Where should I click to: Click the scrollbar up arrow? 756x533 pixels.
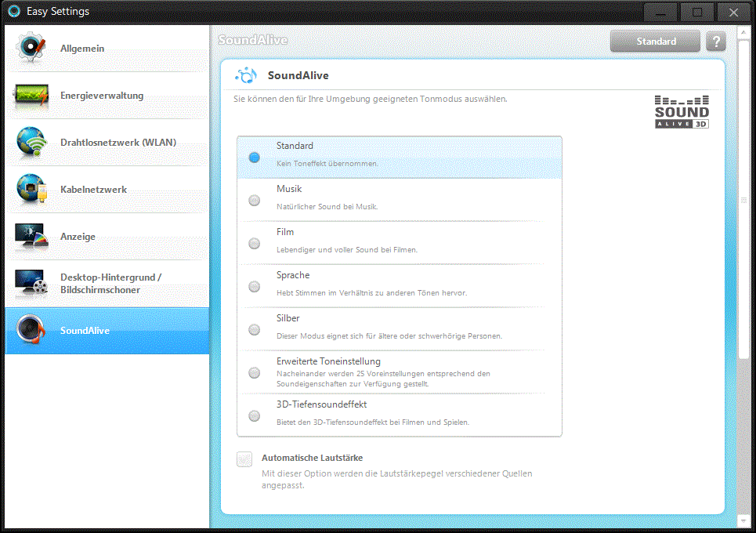tap(743, 32)
